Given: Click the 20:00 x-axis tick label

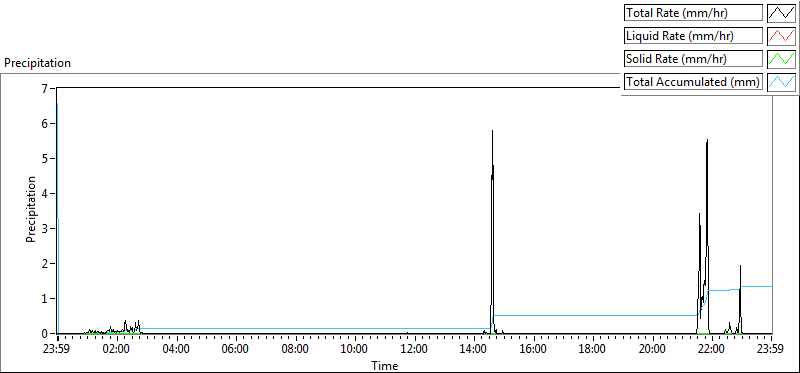Looking at the screenshot, I should [x=653, y=350].
